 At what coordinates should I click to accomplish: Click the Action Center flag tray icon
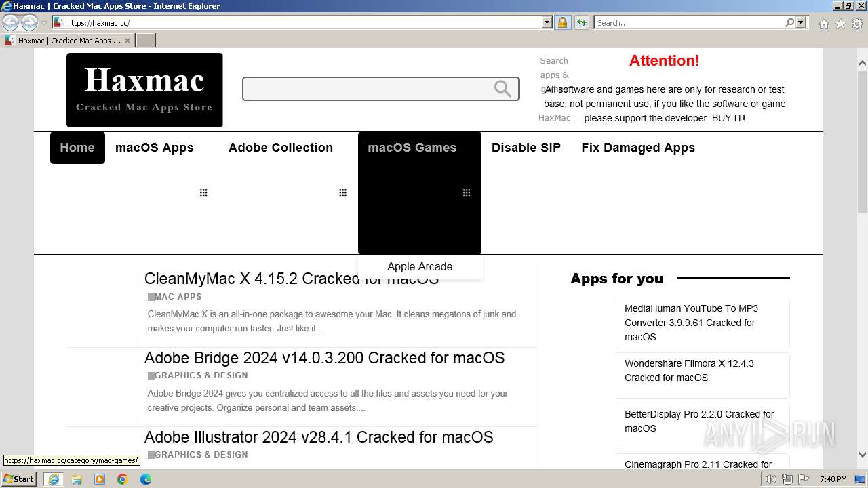[x=803, y=479]
